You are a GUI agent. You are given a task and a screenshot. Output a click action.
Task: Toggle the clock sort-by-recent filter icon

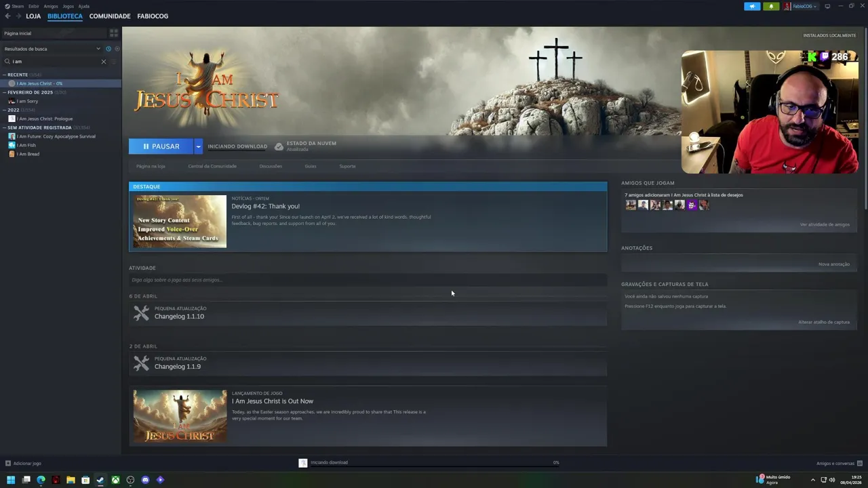pyautogui.click(x=108, y=49)
